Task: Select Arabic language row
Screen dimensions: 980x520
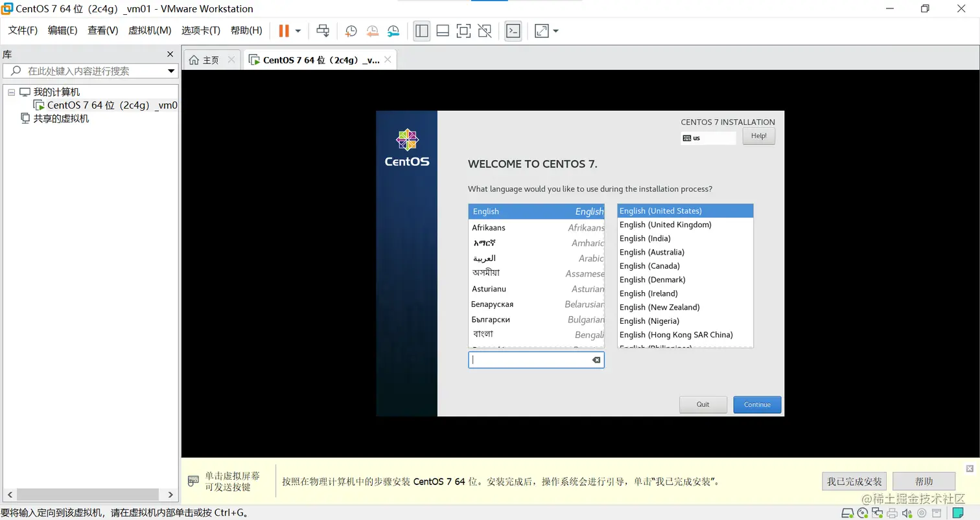Action: [x=536, y=258]
